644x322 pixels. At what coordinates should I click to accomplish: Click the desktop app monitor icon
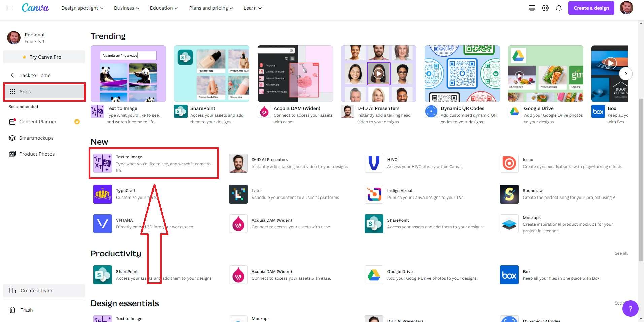pyautogui.click(x=532, y=8)
